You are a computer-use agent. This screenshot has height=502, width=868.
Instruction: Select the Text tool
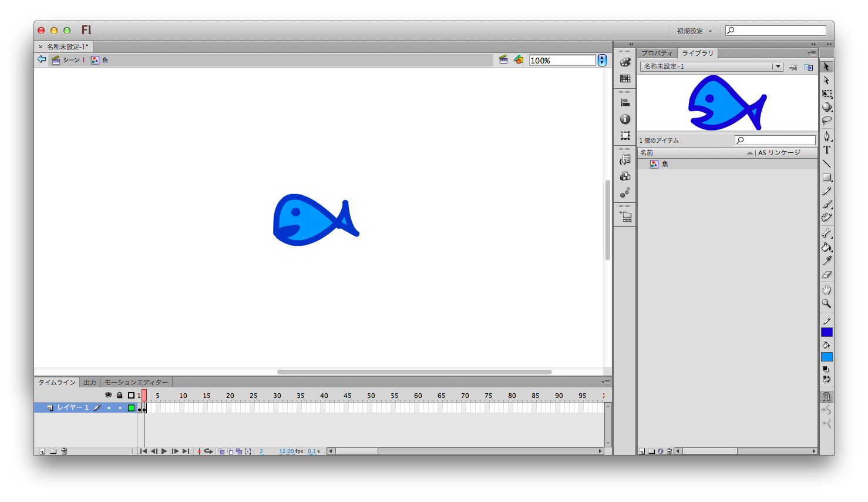pos(826,150)
